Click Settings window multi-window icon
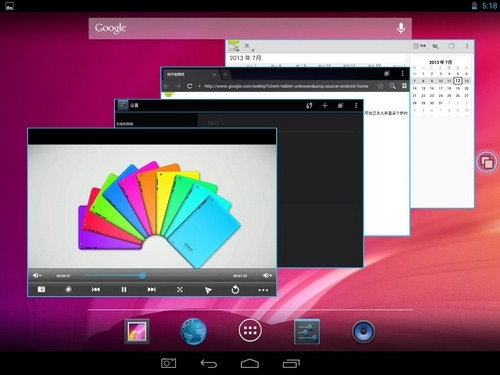The width and height of the screenshot is (500, 375). coord(340,106)
